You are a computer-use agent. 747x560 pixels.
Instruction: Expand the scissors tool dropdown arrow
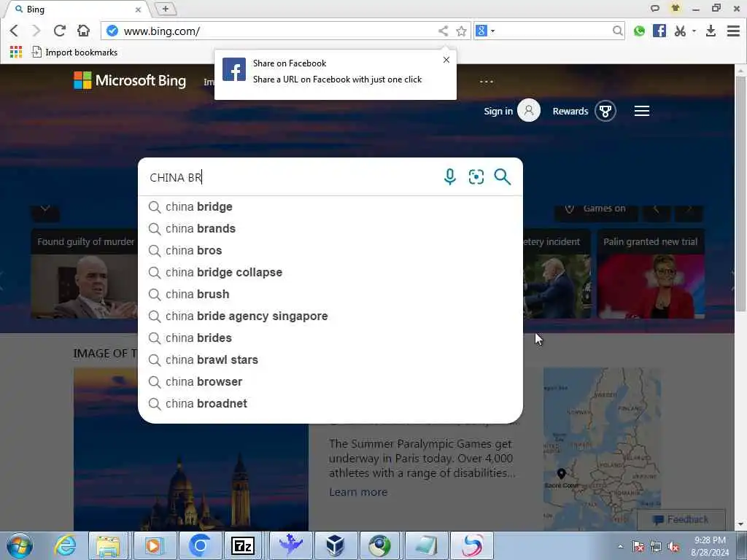point(694,31)
